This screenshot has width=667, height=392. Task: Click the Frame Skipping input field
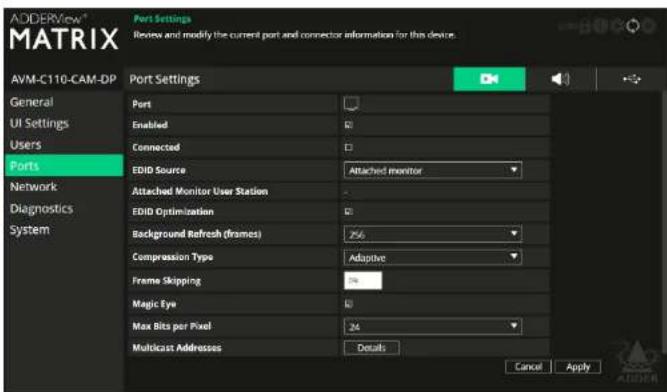pos(363,281)
